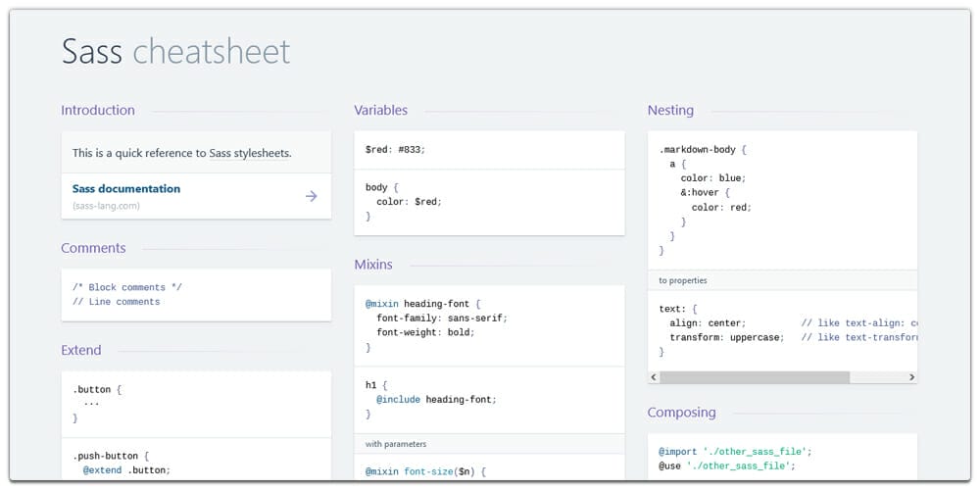This screenshot has width=980, height=490.
Task: Click "@mixin heading-font {" code line
Action: click(x=422, y=305)
